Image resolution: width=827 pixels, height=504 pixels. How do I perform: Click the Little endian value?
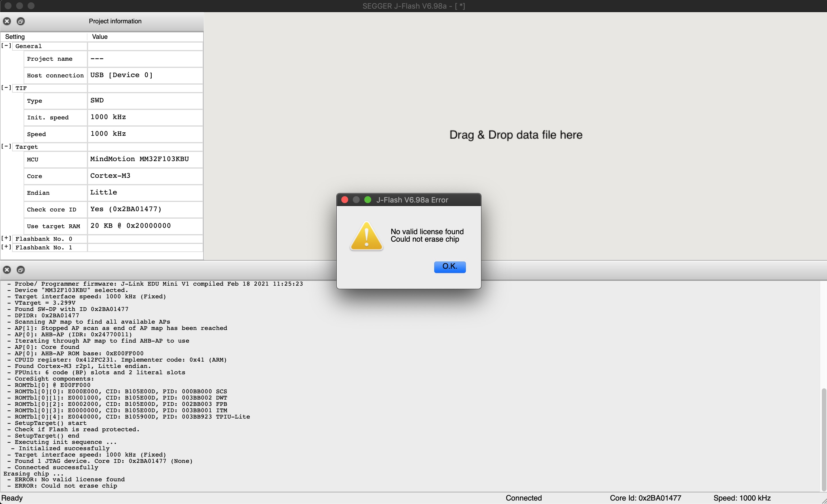click(145, 193)
